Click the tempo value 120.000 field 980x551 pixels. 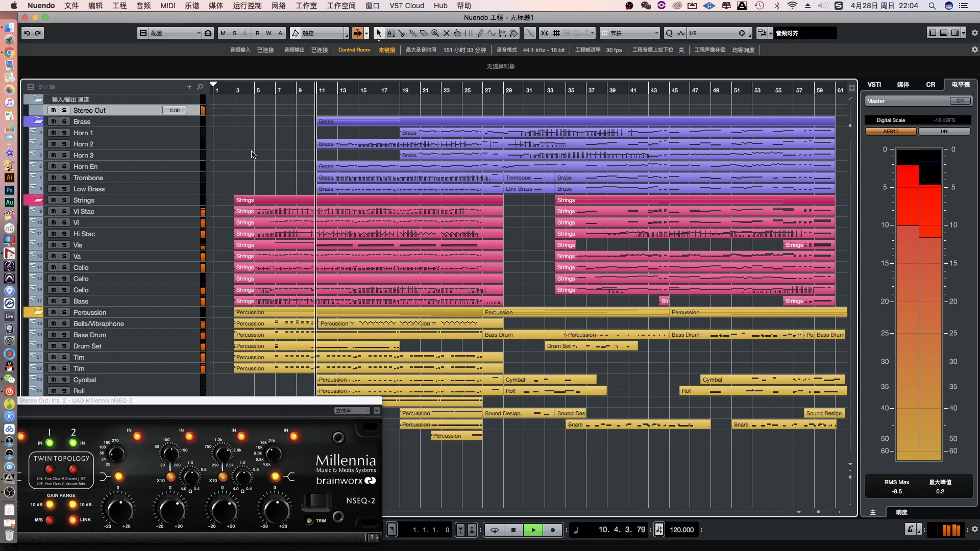(x=681, y=530)
